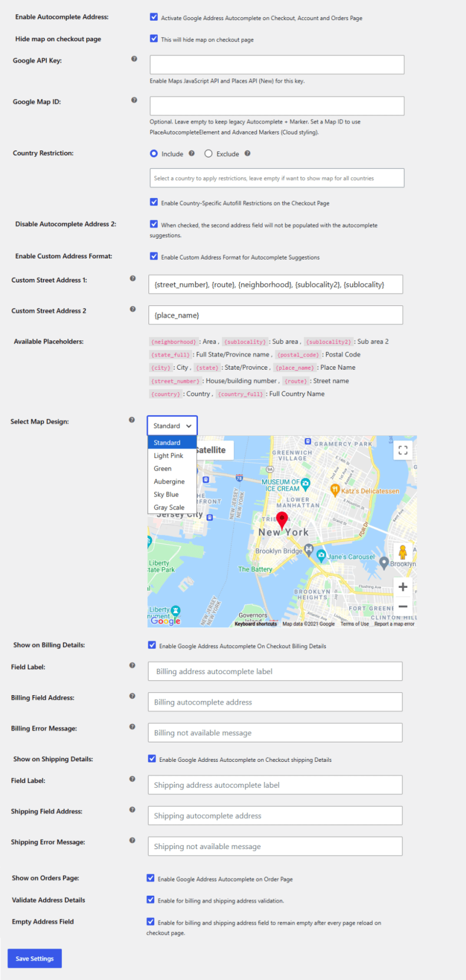Viewport: 466px width, 980px height.
Task: Toggle fullscreen view on the map
Action: pos(403,450)
